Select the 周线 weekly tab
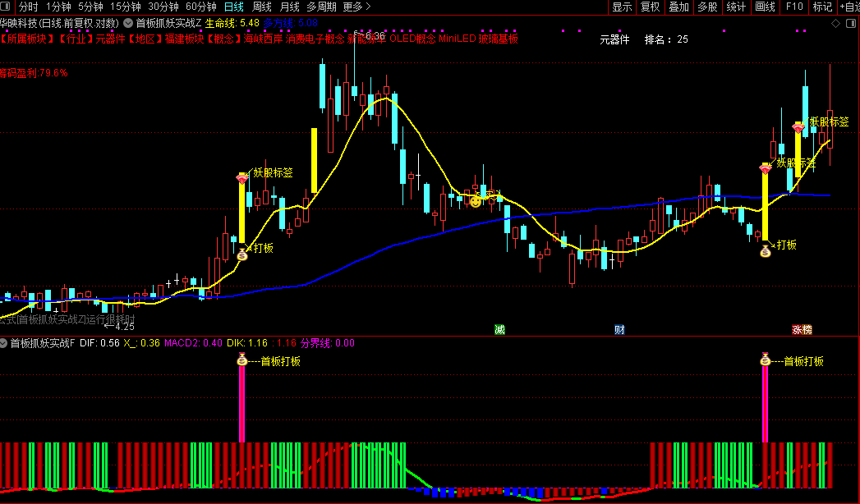Image resolution: width=860 pixels, height=504 pixels. (x=262, y=7)
